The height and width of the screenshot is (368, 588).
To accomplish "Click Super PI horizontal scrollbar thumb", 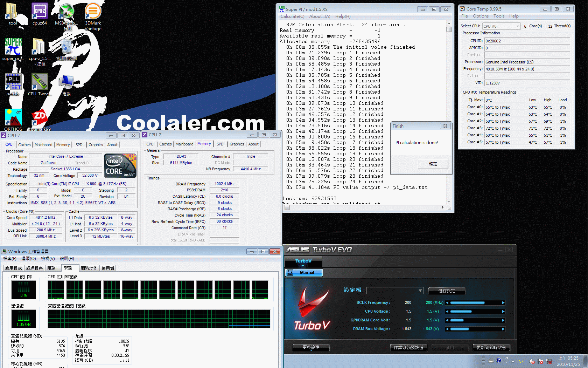I will [287, 207].
